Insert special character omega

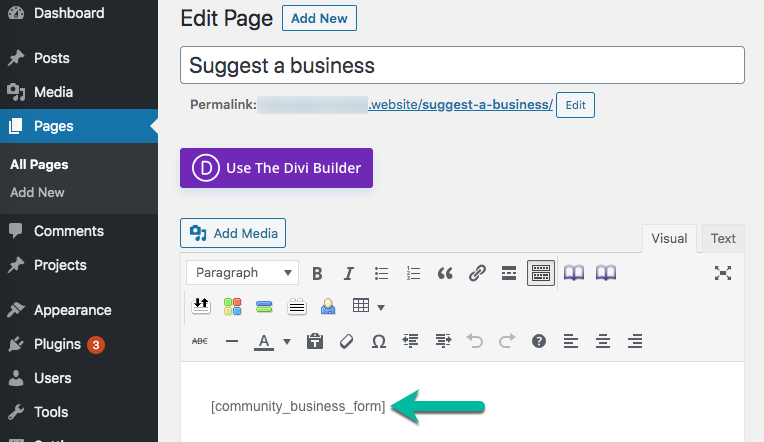click(x=379, y=341)
